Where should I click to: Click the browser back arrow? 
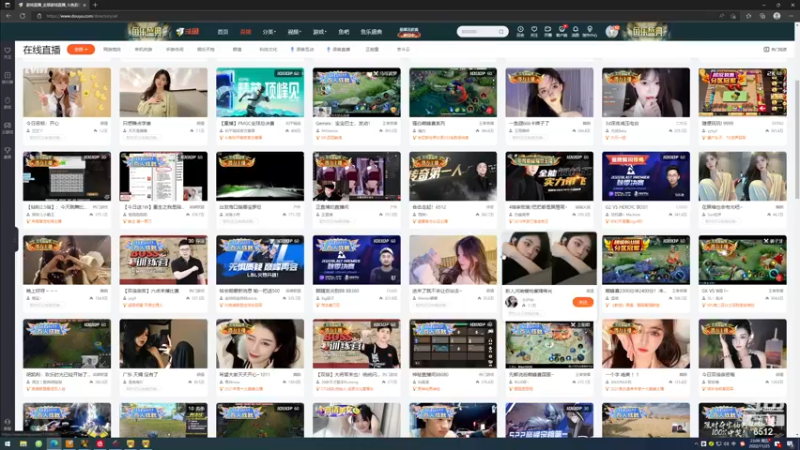(8, 16)
